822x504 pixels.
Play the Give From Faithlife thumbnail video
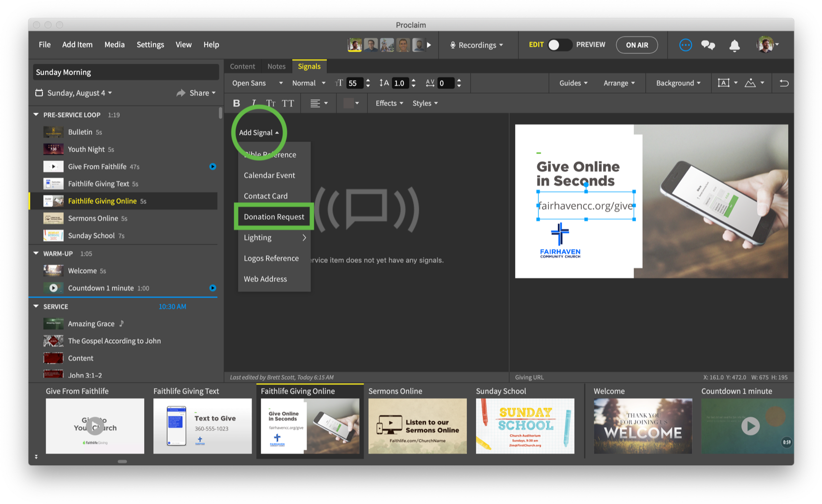coord(95,426)
